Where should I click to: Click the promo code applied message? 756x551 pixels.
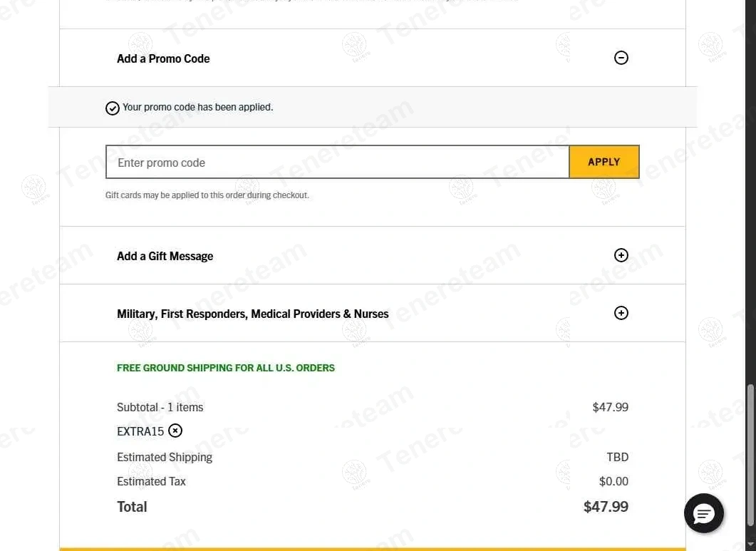pyautogui.click(x=197, y=107)
